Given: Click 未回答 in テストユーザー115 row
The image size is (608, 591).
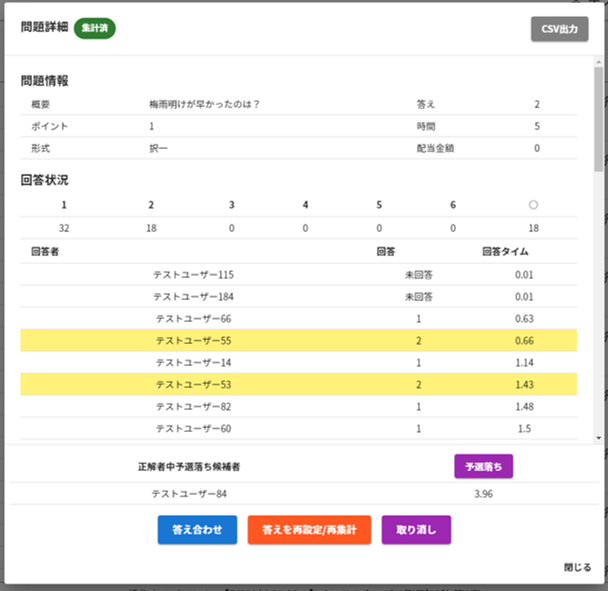Looking at the screenshot, I should (x=419, y=275).
